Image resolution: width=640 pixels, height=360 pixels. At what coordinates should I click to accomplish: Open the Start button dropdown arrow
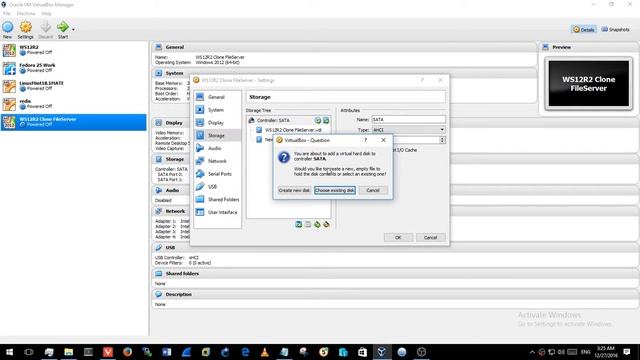coord(73,29)
